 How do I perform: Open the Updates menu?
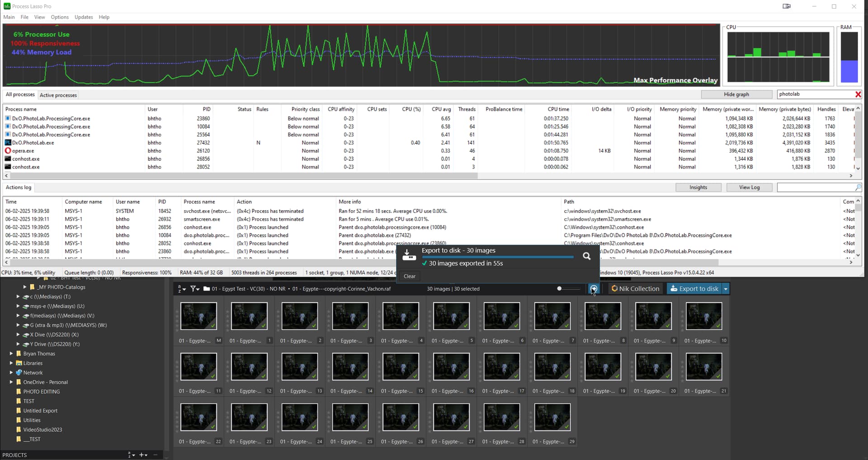click(x=84, y=17)
